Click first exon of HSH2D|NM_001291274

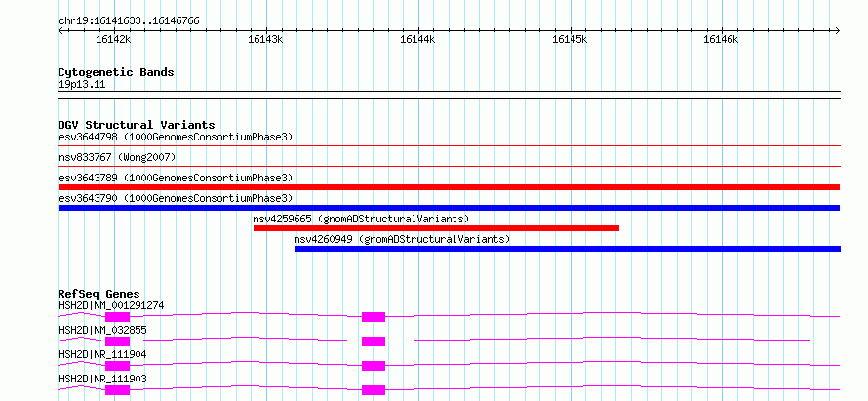coord(117,317)
